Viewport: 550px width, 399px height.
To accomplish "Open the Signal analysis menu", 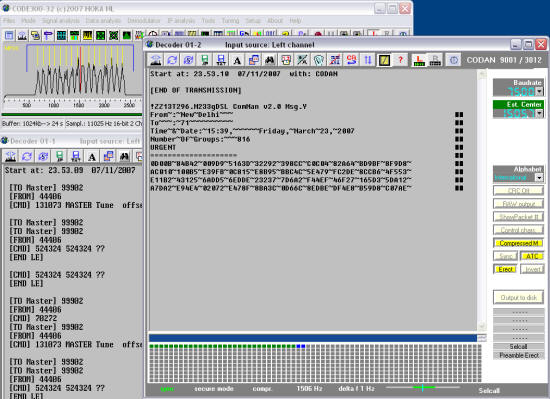I will pyautogui.click(x=61, y=21).
